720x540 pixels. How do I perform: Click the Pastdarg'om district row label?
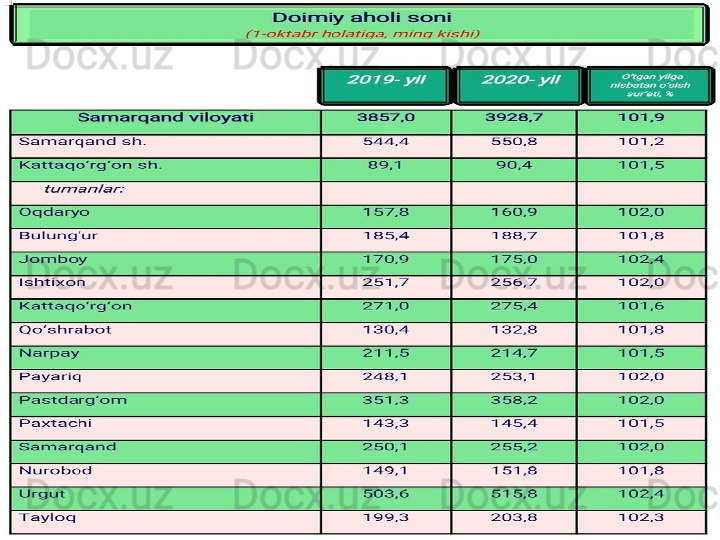[73, 400]
